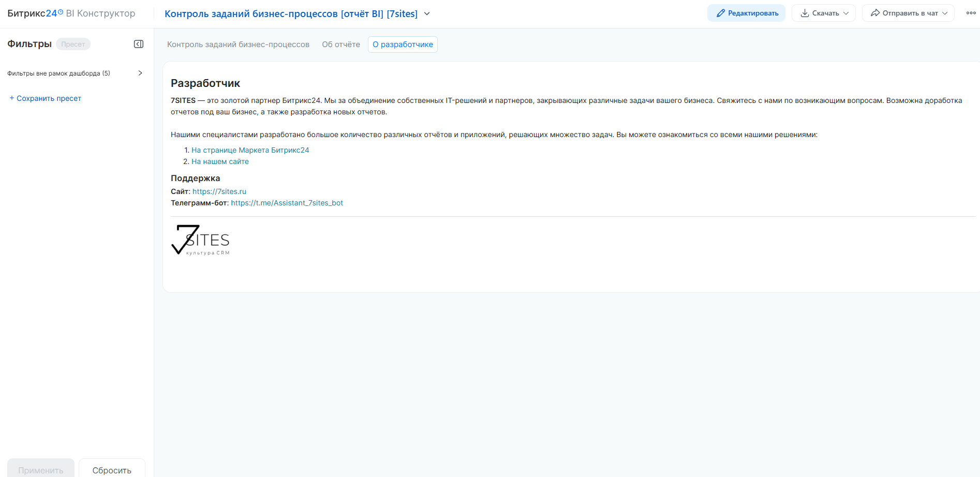Image resolution: width=980 pixels, height=477 pixels.
Task: Open the Telegram bot Assistant_7sites_bot link
Action: pos(287,203)
